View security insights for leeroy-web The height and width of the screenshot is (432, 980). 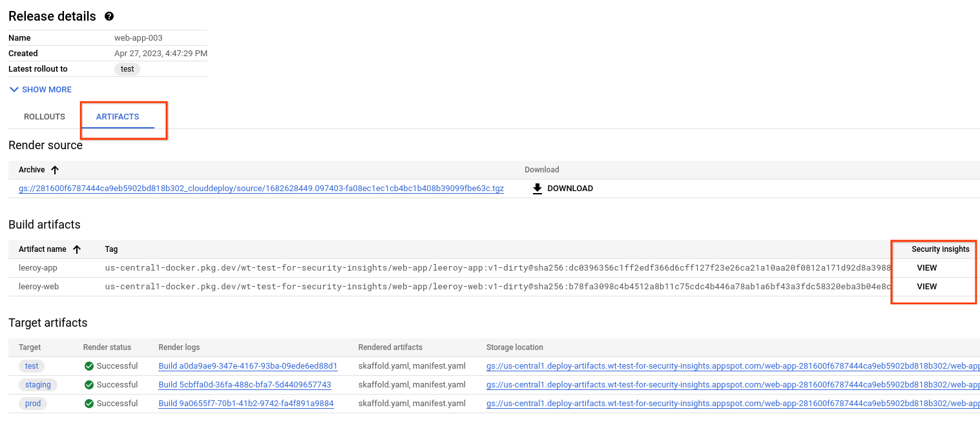click(926, 286)
